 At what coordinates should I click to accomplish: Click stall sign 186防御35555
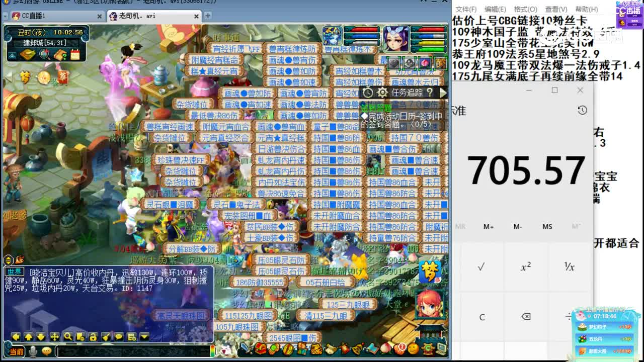click(260, 283)
